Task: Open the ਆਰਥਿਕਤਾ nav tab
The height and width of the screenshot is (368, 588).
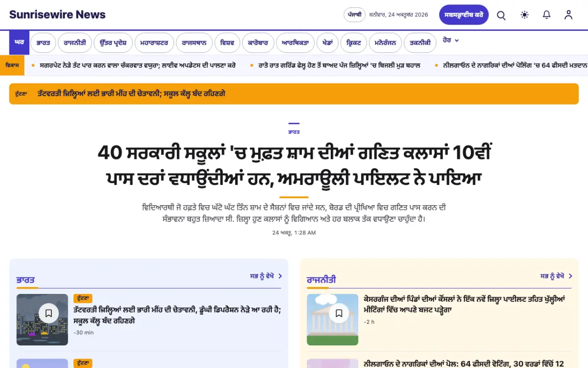Action: [x=295, y=43]
